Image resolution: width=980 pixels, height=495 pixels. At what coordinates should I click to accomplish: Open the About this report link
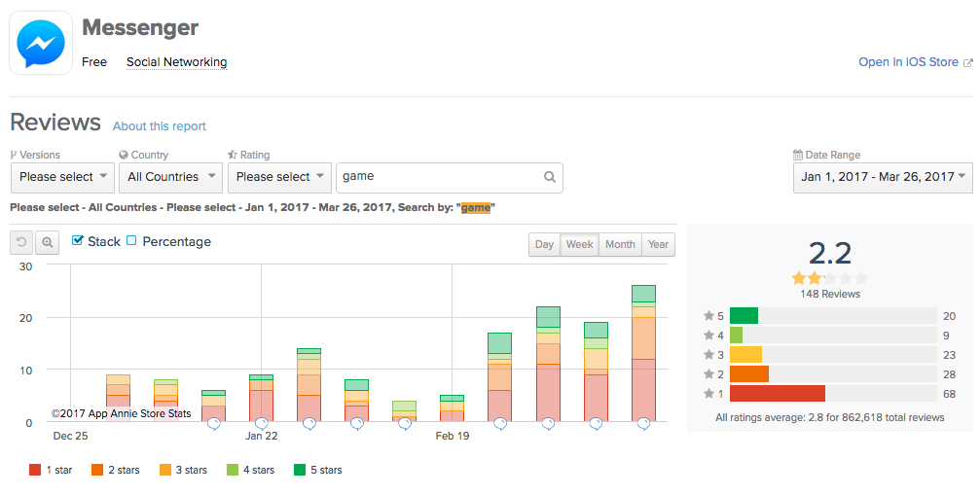tap(160, 126)
